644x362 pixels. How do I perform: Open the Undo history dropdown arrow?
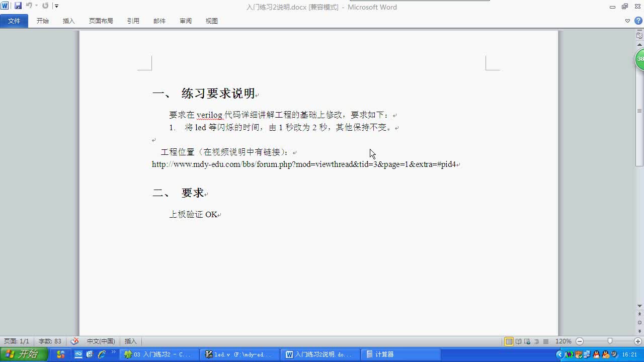[x=36, y=6]
